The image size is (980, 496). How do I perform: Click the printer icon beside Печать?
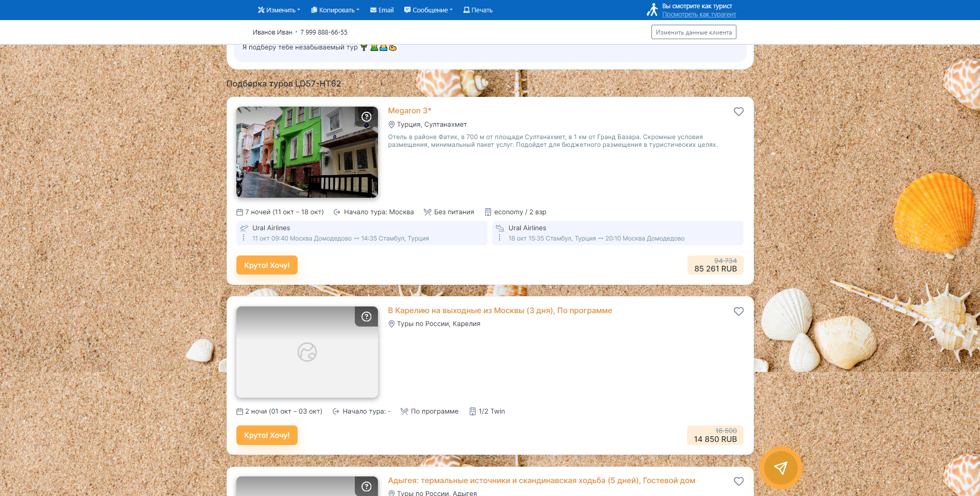pos(467,10)
